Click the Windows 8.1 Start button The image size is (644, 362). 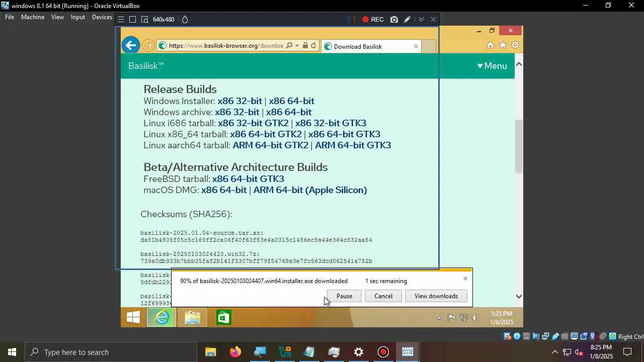click(133, 317)
